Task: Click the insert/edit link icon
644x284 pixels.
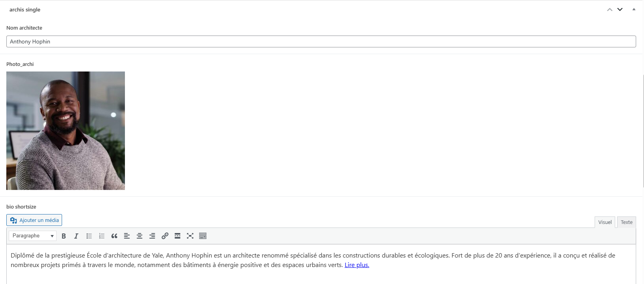Action: [165, 236]
